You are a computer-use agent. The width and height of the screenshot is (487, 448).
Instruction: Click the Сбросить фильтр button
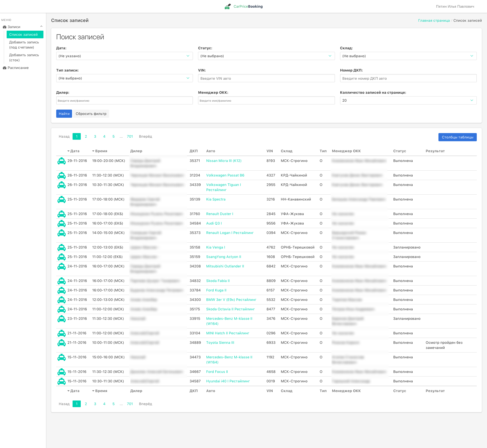point(91,114)
